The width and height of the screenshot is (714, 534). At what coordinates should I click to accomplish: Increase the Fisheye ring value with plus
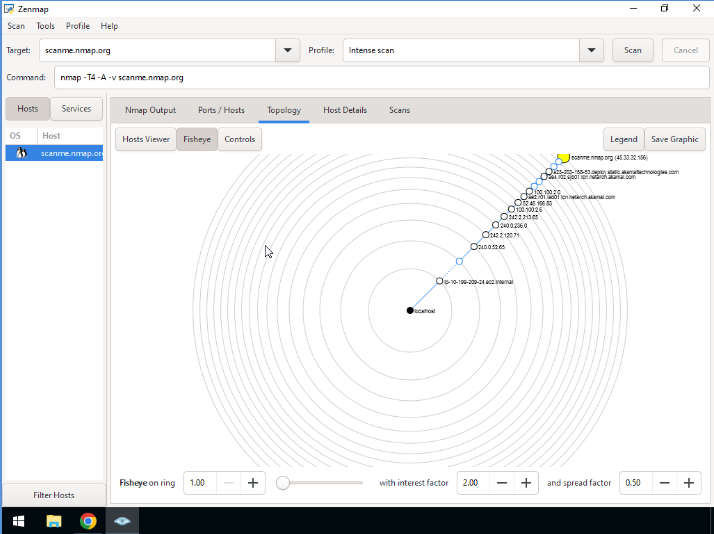pos(253,483)
